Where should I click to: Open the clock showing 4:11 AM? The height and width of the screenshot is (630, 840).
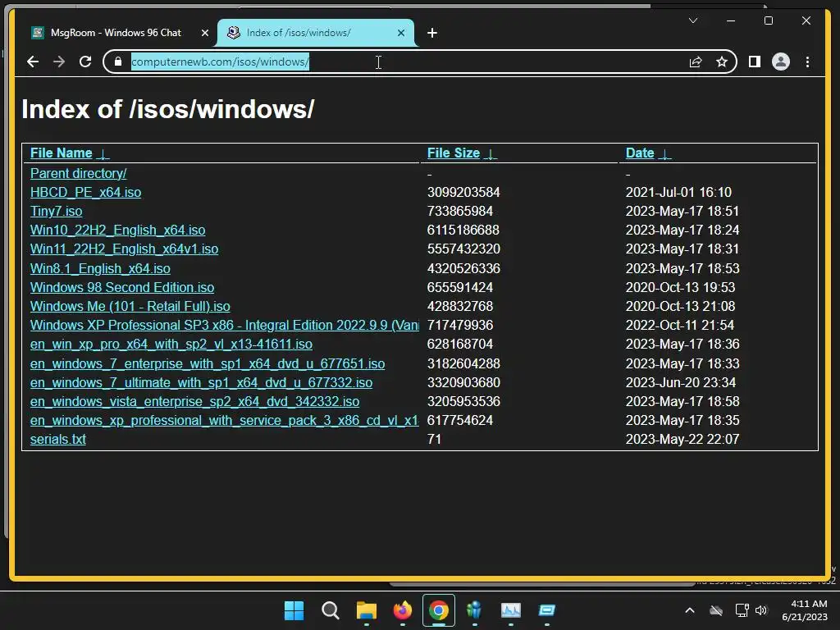(805, 610)
